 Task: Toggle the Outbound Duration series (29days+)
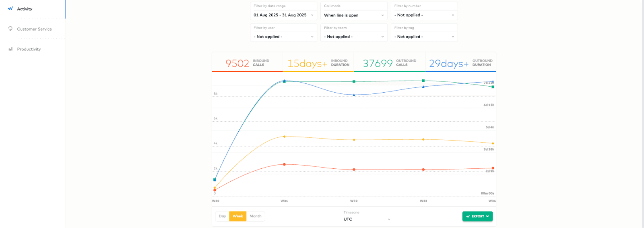[x=460, y=63]
